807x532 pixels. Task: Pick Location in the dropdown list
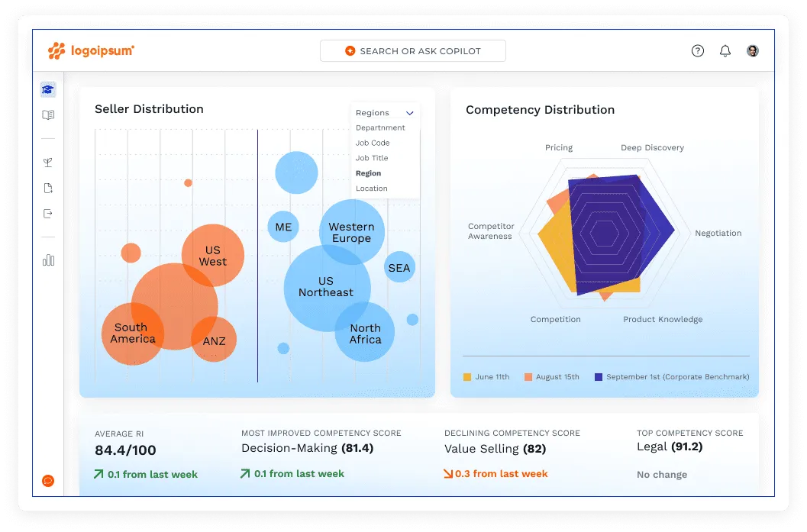[372, 189]
